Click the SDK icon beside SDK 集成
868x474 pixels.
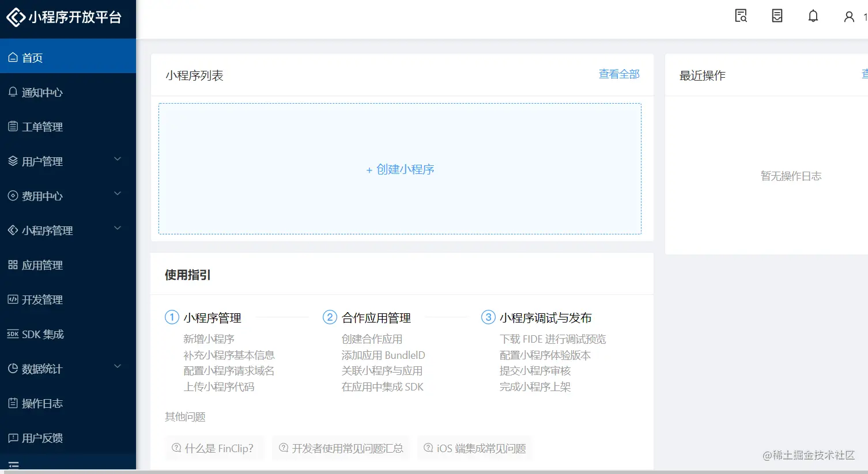(13, 333)
